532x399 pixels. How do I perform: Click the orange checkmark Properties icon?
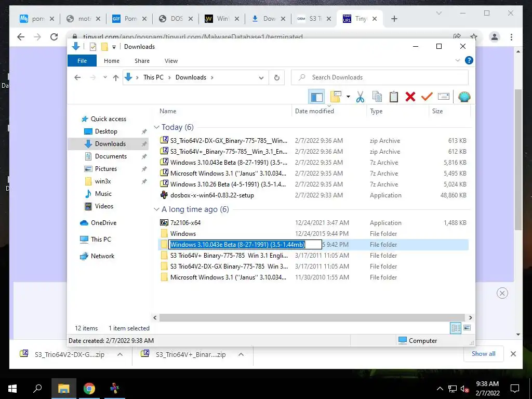click(x=427, y=97)
